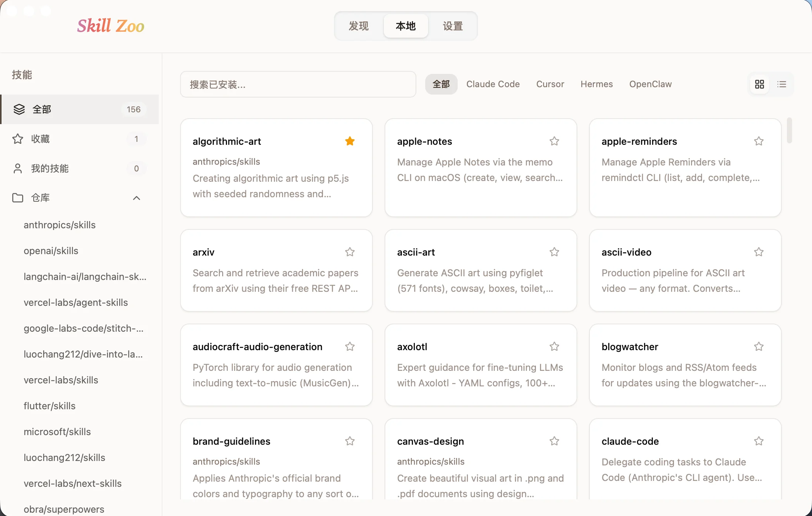This screenshot has width=812, height=516.
Task: Open the audiocraft-audio-generation skill title
Action: click(x=257, y=347)
